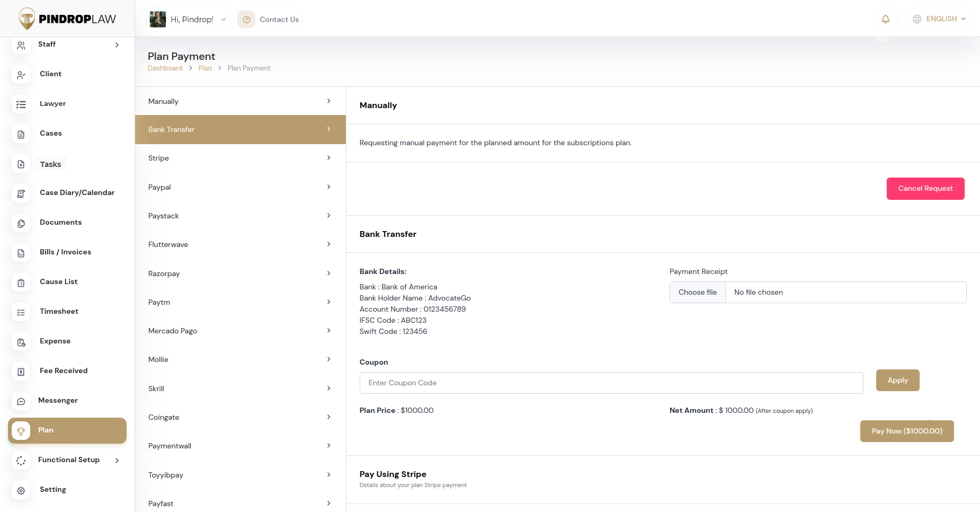Click the Functional Setup icon
Image resolution: width=980 pixels, height=512 pixels.
21,461
